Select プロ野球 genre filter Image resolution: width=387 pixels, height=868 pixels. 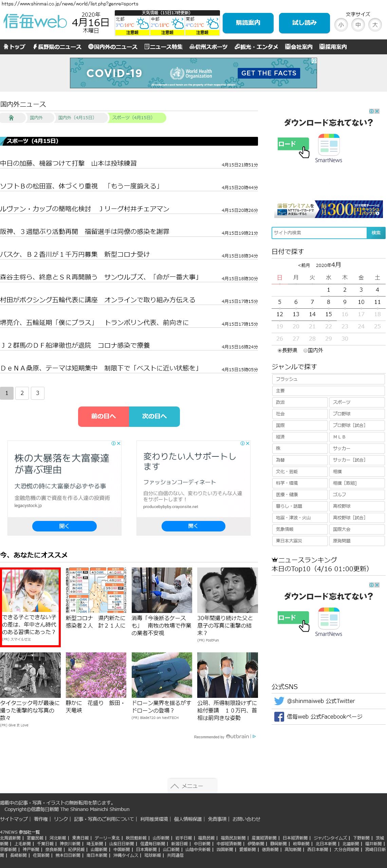[x=356, y=414]
